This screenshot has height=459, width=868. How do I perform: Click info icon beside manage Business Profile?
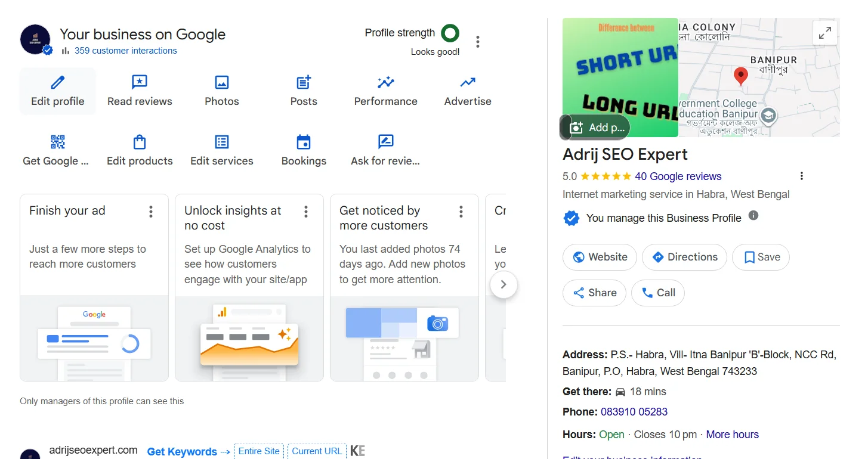click(x=753, y=215)
